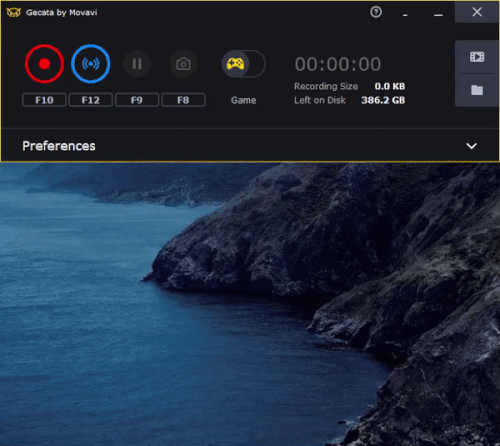Open the recorded videos film icon
This screenshot has width=500, height=446.
[477, 57]
